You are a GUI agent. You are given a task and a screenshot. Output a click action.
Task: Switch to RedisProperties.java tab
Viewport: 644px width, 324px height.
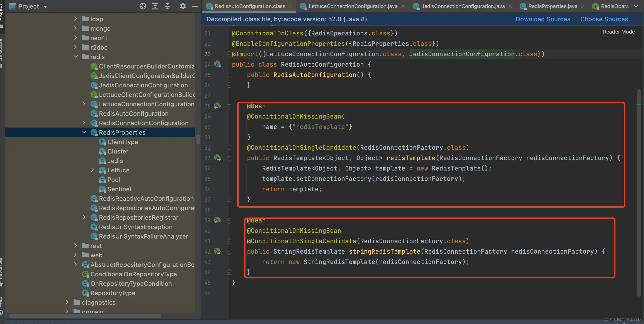coord(553,6)
